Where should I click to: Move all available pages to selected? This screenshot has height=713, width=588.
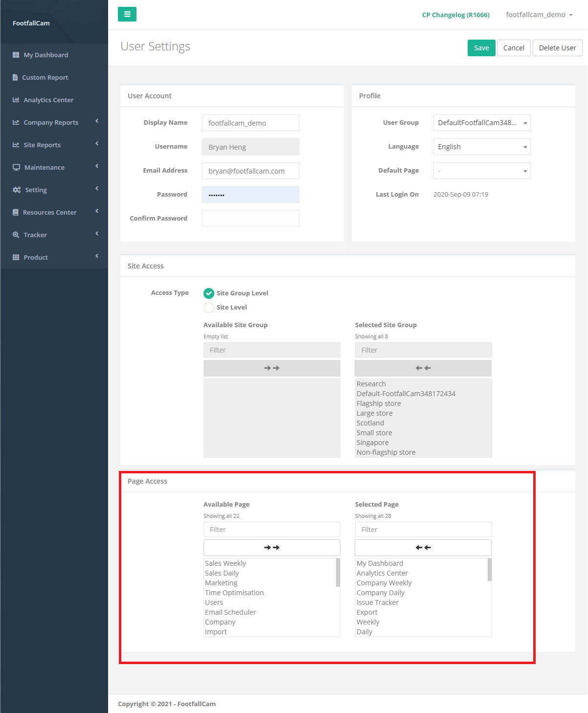point(271,548)
